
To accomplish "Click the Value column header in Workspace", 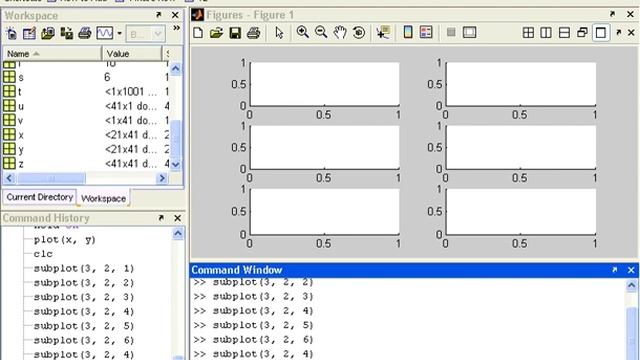I will 131,53.
